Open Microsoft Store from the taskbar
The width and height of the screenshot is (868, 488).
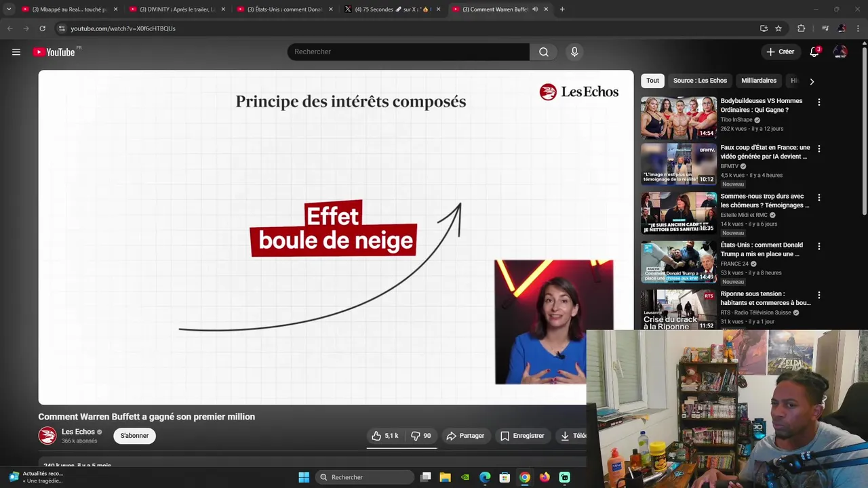point(505,477)
